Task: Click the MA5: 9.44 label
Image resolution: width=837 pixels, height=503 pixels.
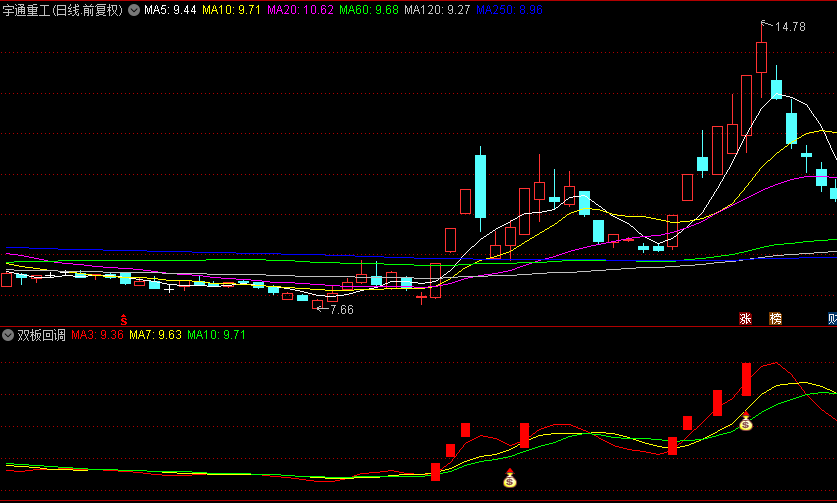Action: 170,10
